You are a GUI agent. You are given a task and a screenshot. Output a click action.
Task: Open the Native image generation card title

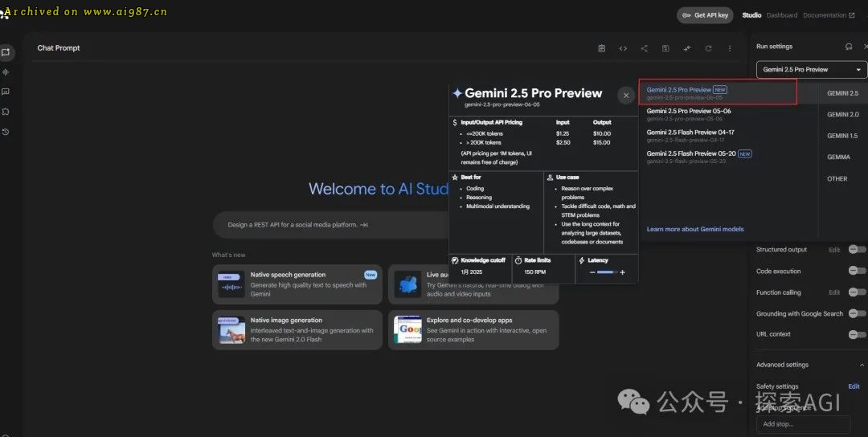286,321
